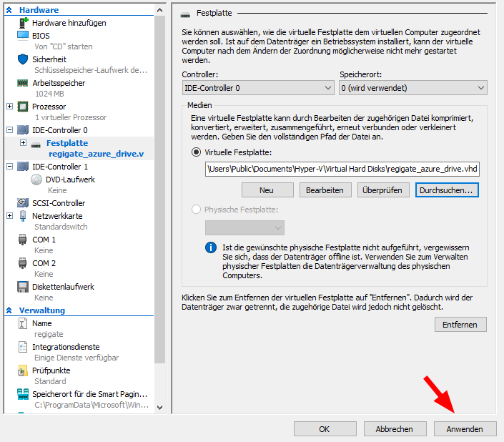
Task: Click the COM 1 port icon
Action: pyautogui.click(x=22, y=240)
